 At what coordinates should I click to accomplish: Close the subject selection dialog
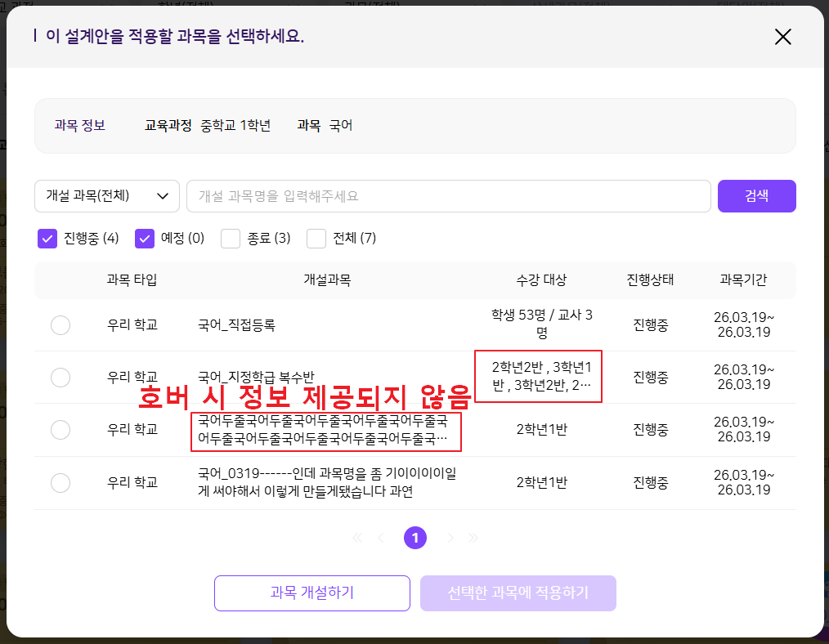coord(782,37)
